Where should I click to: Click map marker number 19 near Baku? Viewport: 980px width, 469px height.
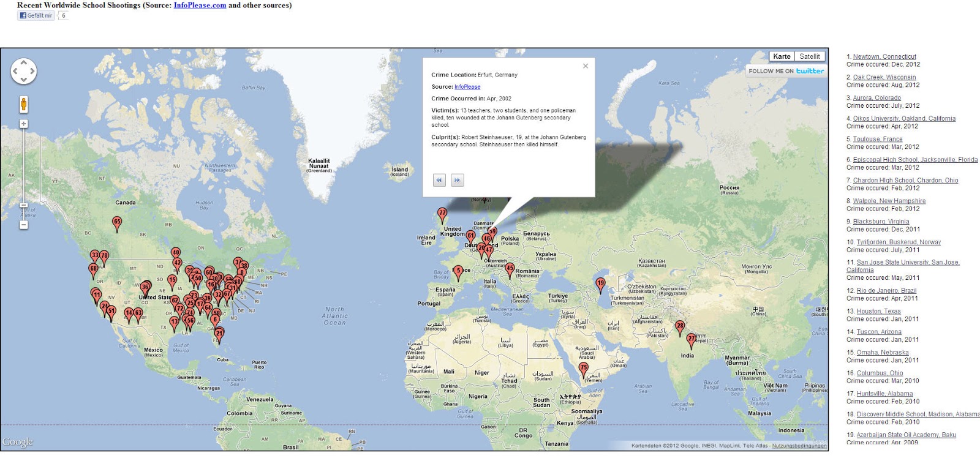(x=600, y=285)
